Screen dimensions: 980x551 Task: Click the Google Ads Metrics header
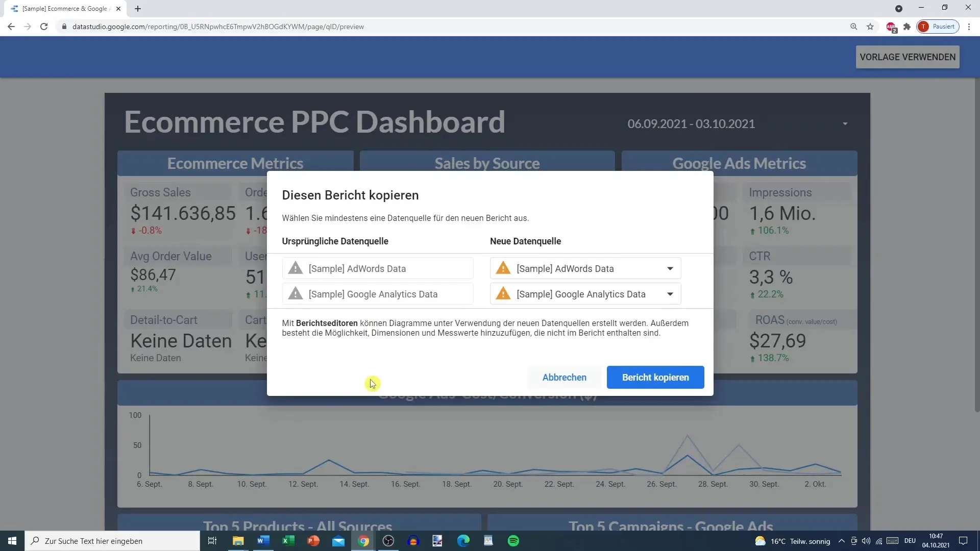click(x=739, y=163)
